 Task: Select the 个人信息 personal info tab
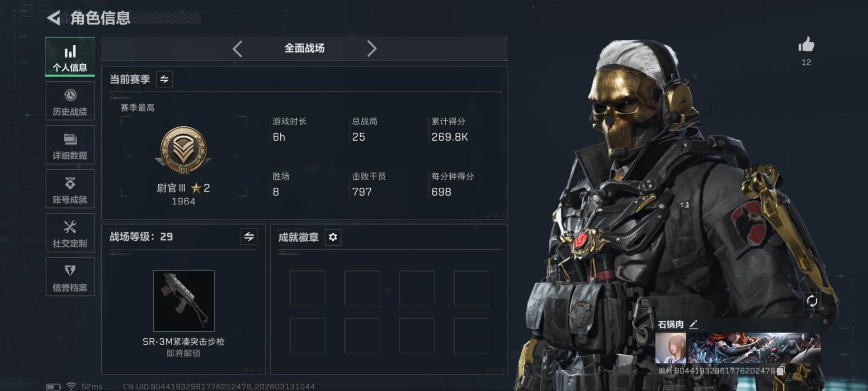70,57
